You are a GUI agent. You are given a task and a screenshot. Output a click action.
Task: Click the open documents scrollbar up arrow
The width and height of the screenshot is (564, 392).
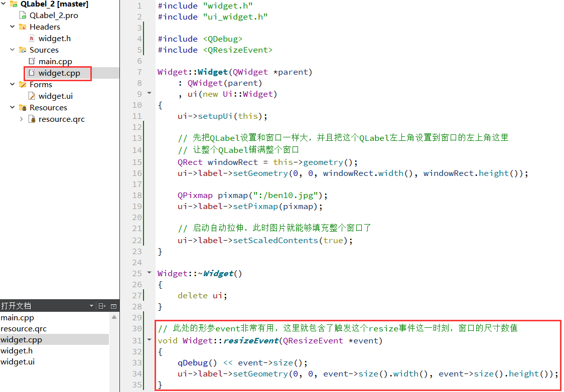click(x=114, y=317)
